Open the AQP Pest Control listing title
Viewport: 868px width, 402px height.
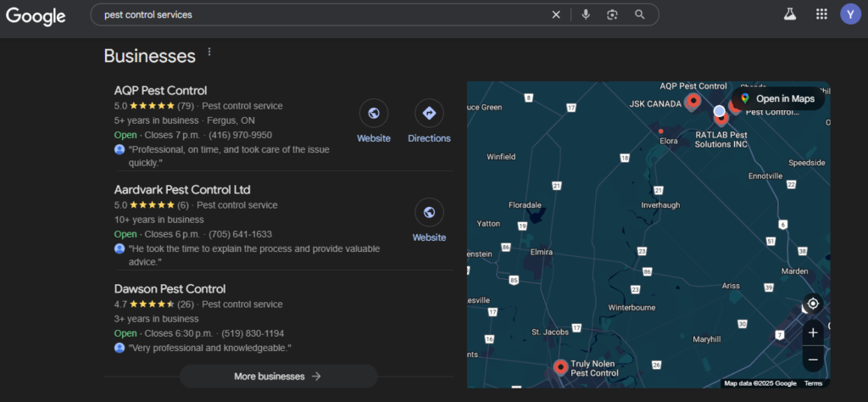coord(160,90)
